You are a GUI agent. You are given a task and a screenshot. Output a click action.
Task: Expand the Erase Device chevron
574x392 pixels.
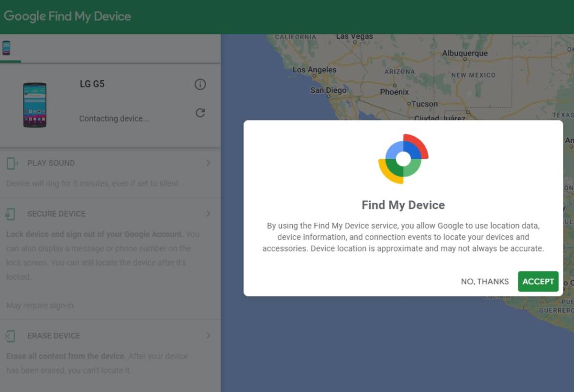point(208,336)
